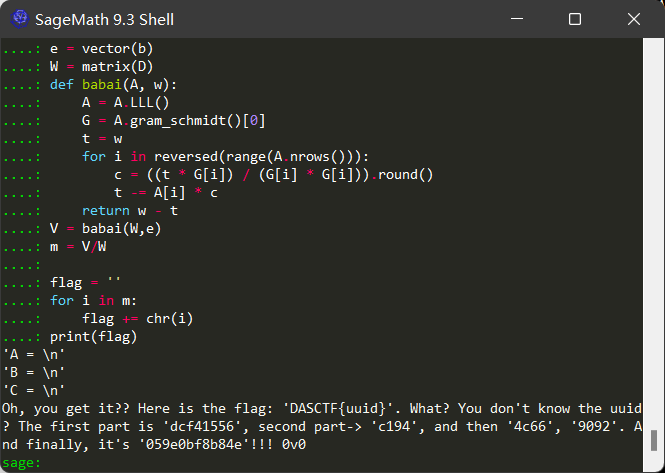Click the line containing '.round()'
Image resolution: width=665 pixels, height=473 pixels.
[274, 175]
